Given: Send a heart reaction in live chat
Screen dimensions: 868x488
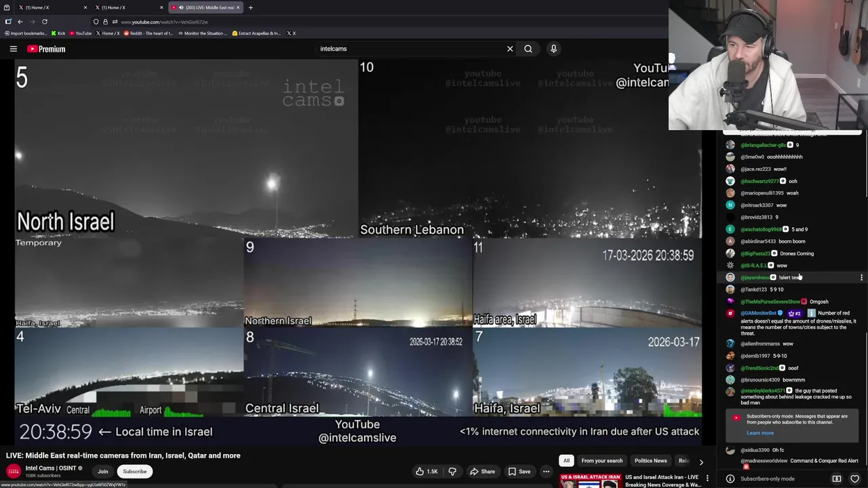Looking at the screenshot, I should tap(854, 479).
